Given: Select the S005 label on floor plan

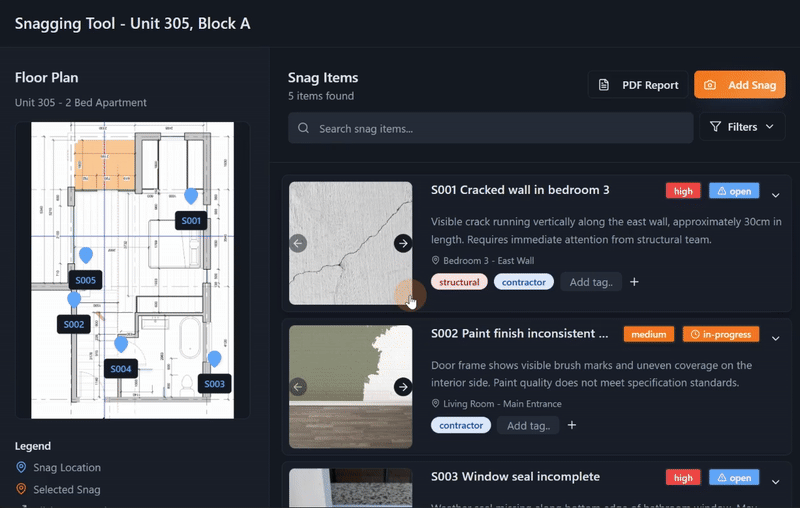Looking at the screenshot, I should [x=85, y=280].
